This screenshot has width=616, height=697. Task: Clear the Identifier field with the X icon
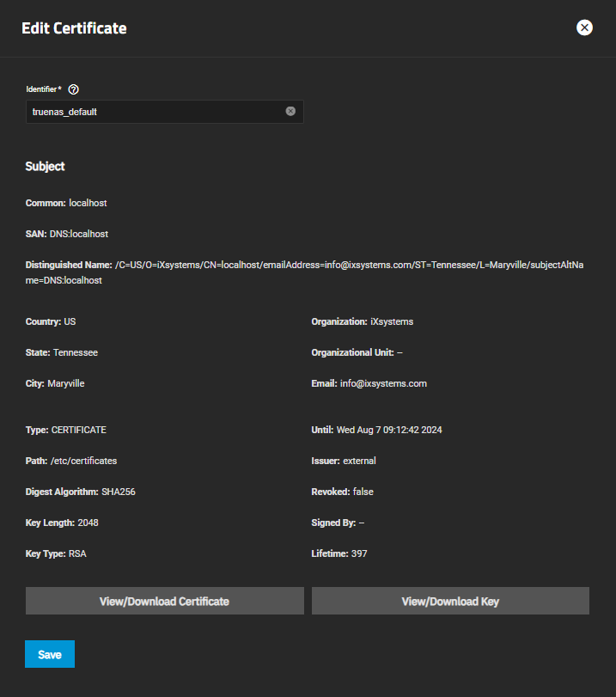pyautogui.click(x=290, y=111)
